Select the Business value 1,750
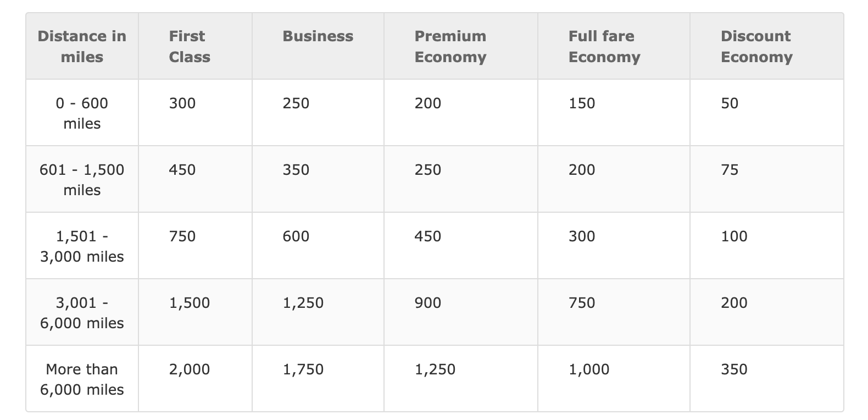868x420 pixels. 303,369
